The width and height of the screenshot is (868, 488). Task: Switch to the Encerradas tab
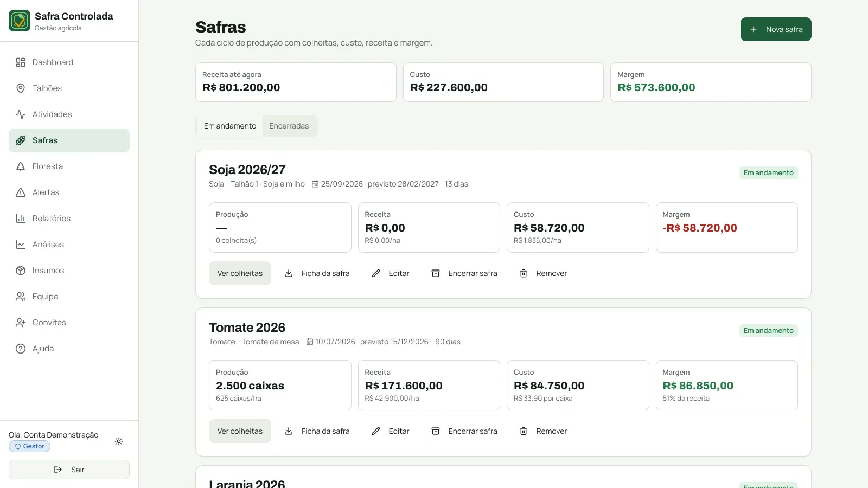tap(289, 126)
